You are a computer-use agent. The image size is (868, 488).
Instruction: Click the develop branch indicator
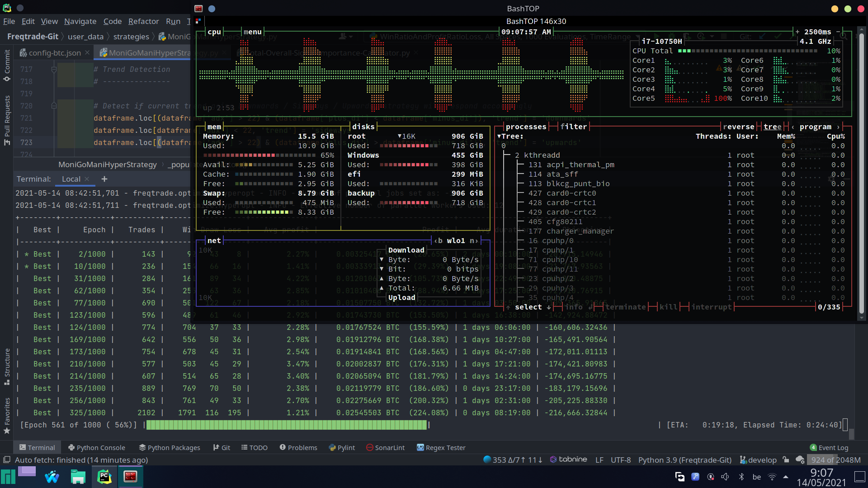coord(762,460)
